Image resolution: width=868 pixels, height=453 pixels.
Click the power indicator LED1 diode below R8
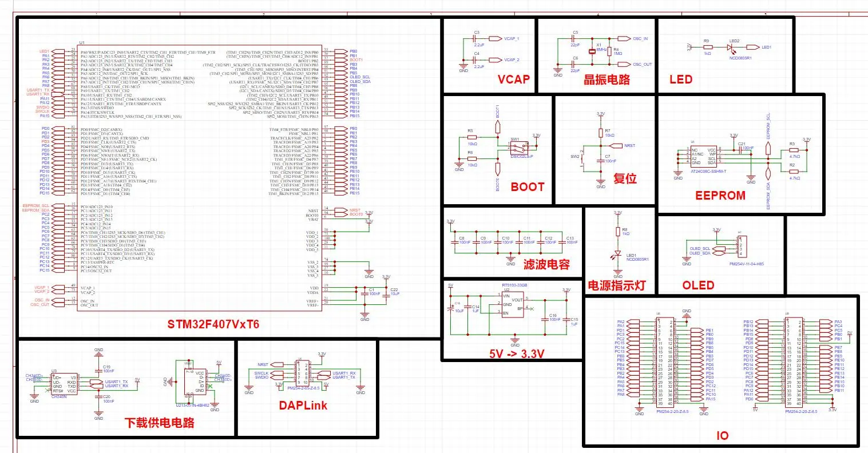click(618, 253)
